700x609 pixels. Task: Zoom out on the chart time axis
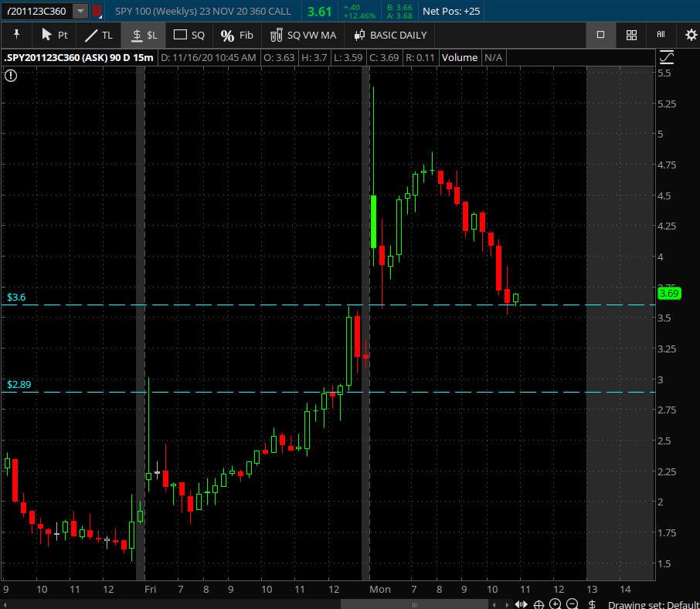[573, 604]
